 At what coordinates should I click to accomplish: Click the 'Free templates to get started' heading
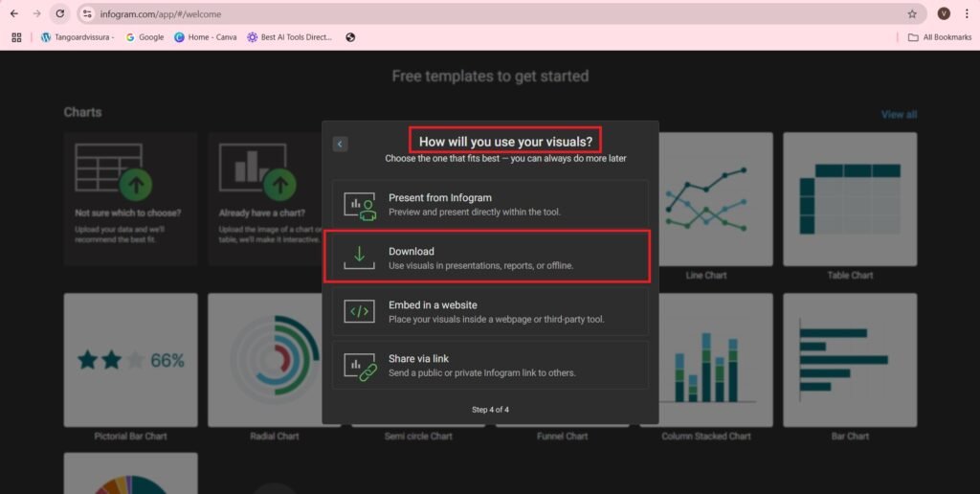pyautogui.click(x=490, y=77)
